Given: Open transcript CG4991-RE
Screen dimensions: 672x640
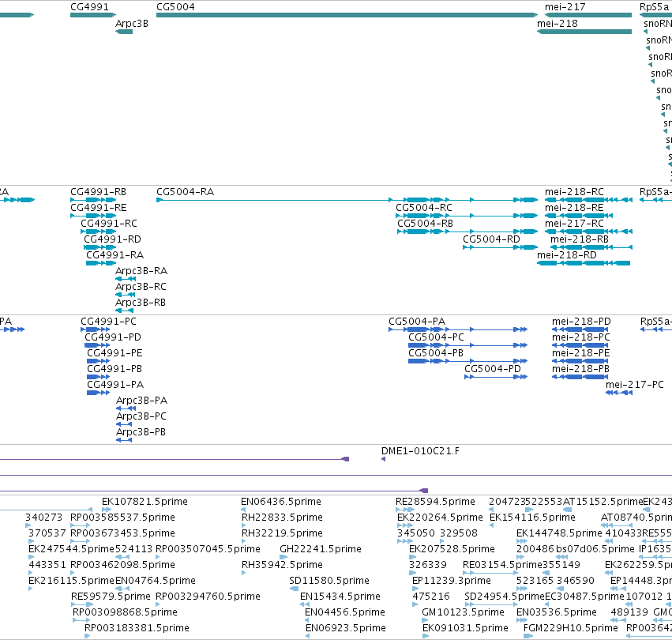Looking at the screenshot, I should pyautogui.click(x=98, y=208).
